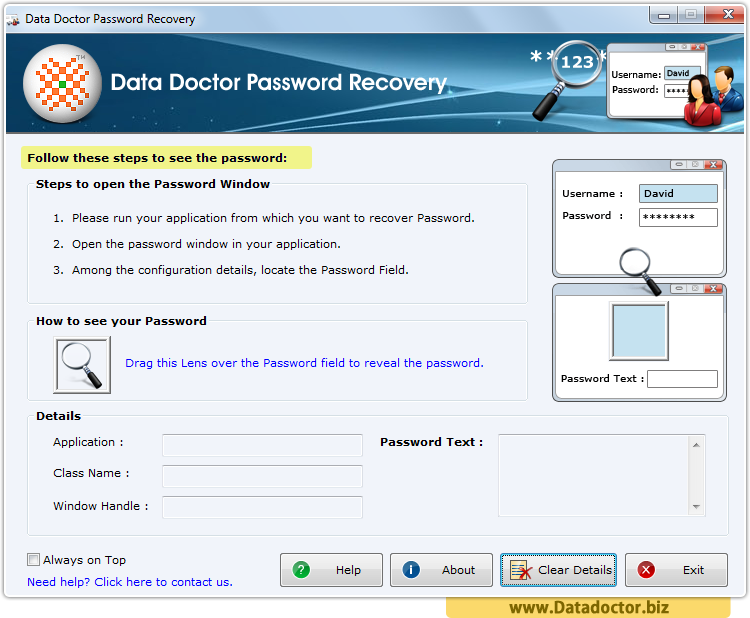
Task: Click the Exit button
Action: (676, 570)
